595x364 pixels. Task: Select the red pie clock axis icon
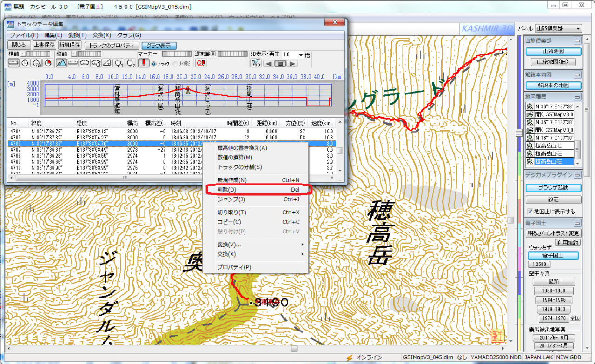pyautogui.click(x=48, y=63)
